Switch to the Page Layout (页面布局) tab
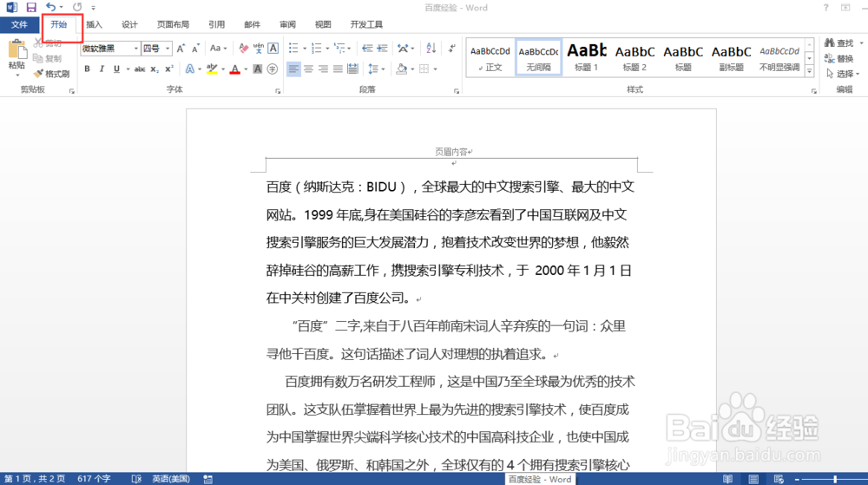Image resolution: width=868 pixels, height=485 pixels. pyautogui.click(x=173, y=24)
